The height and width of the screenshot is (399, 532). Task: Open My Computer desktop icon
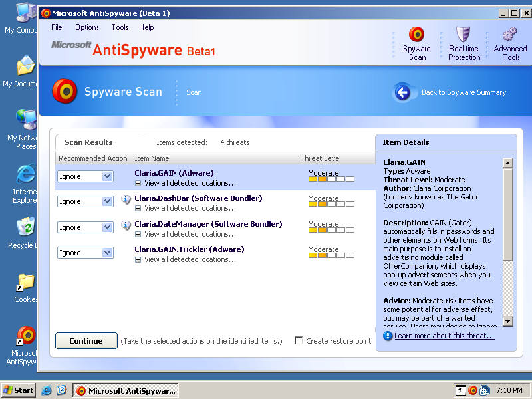[25, 13]
